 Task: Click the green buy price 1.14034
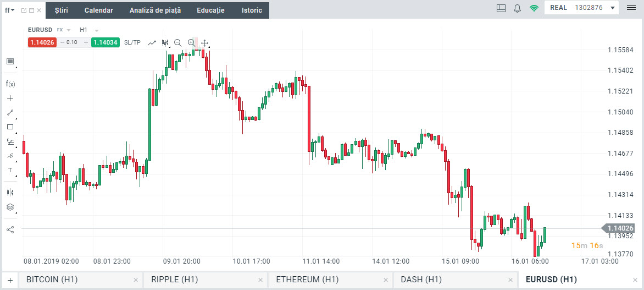tap(106, 42)
